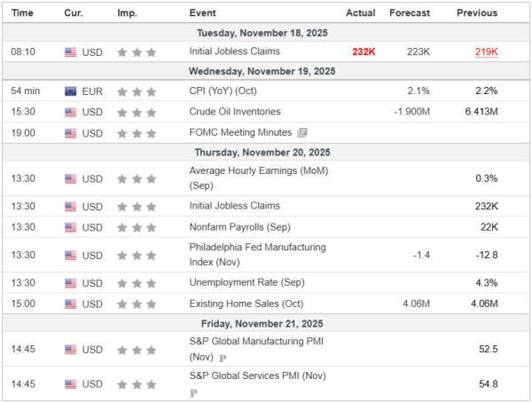Click the preliminary icon under S&P Global Services PMI

click(x=193, y=392)
